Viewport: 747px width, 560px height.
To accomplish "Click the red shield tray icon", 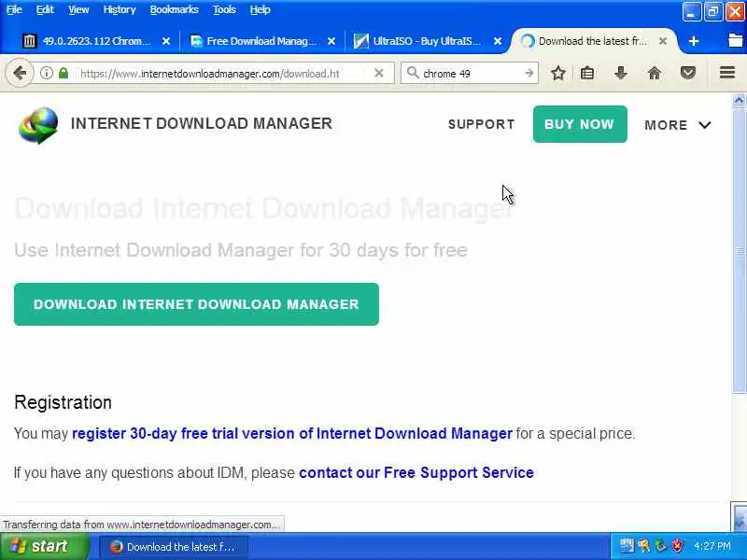I will 678,546.
